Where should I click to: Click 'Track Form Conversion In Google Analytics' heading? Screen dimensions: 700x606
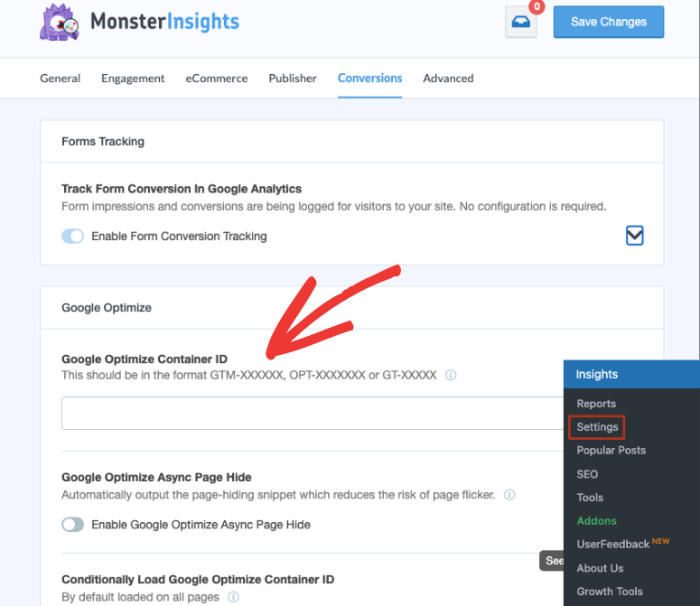pos(182,189)
